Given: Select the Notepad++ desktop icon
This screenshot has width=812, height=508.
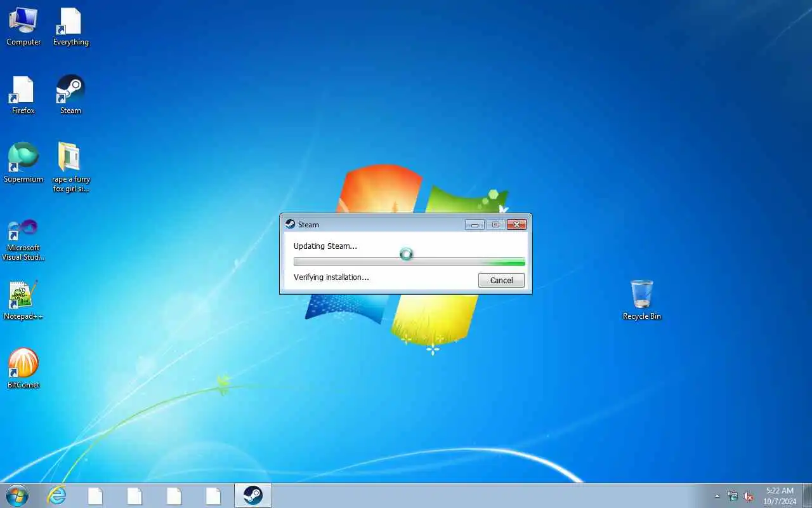Looking at the screenshot, I should pos(23,301).
